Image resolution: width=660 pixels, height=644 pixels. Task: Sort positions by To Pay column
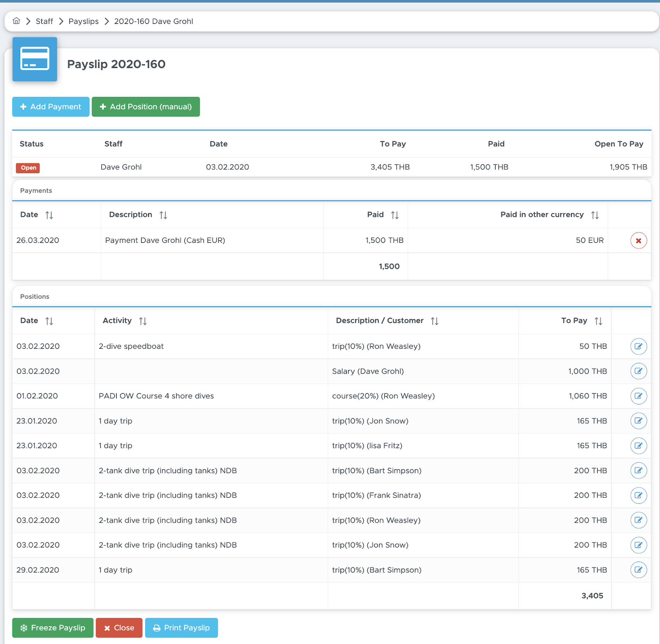pyautogui.click(x=598, y=321)
